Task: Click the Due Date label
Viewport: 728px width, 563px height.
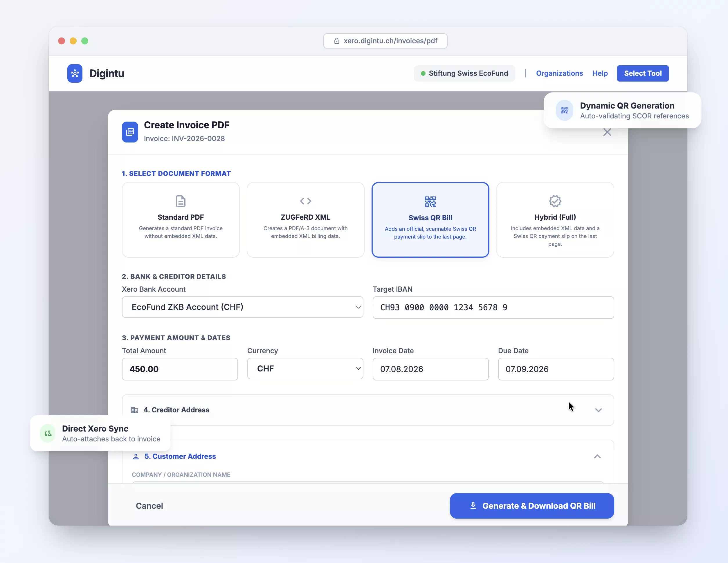Action: point(513,351)
